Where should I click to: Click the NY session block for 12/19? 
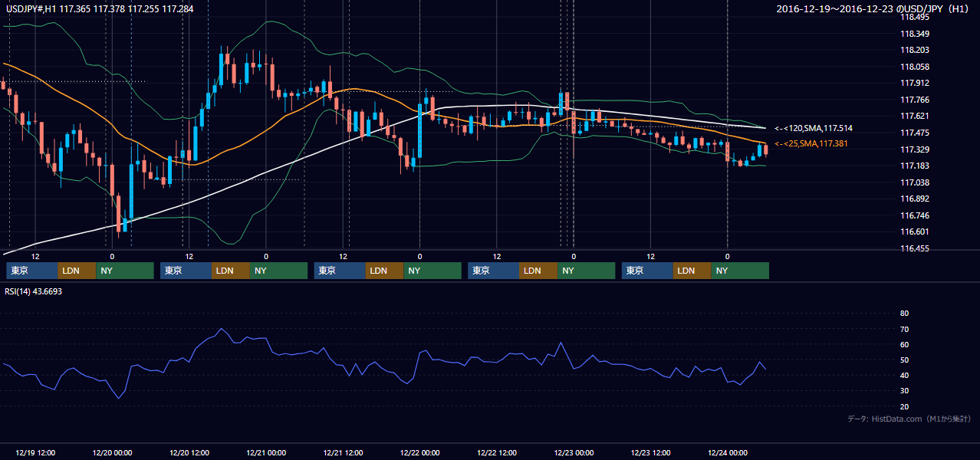(125, 271)
